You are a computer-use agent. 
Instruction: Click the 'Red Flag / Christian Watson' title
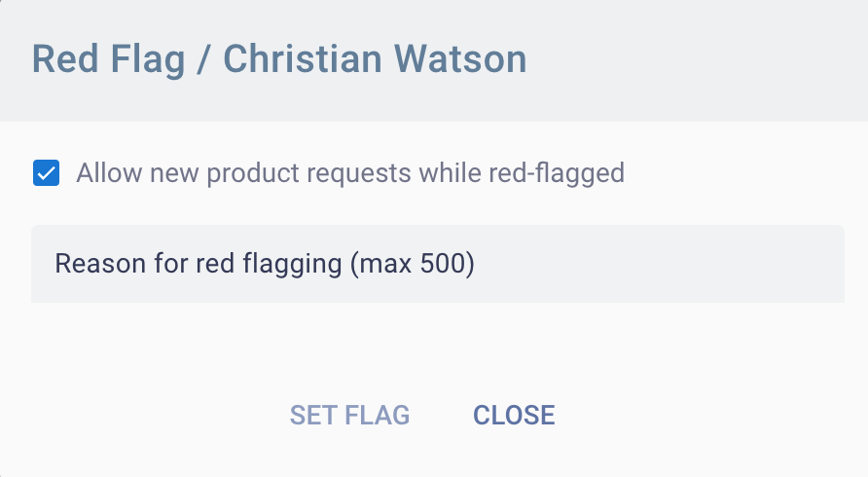(x=279, y=59)
